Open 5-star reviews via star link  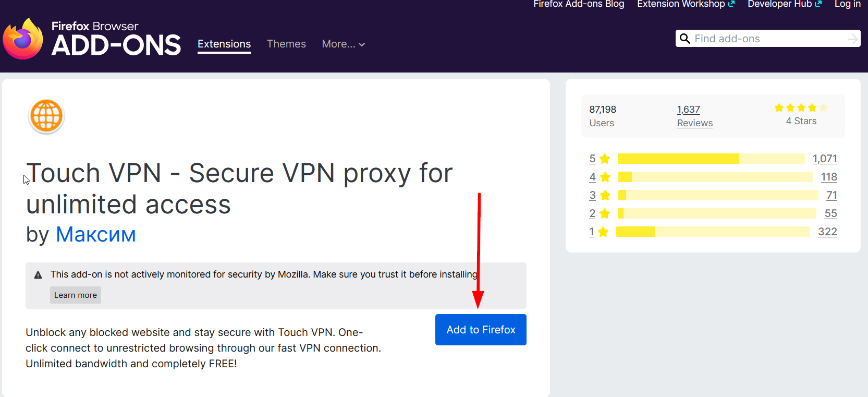click(x=599, y=159)
